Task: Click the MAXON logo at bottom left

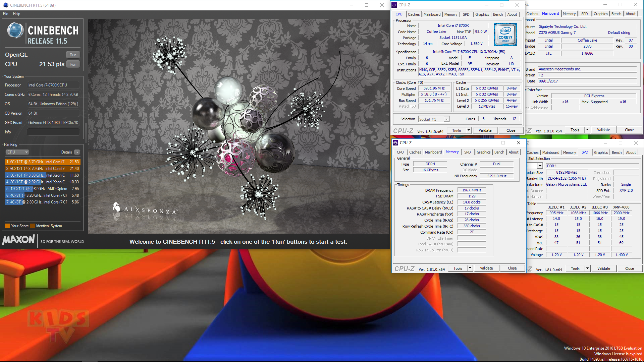Action: point(18,240)
